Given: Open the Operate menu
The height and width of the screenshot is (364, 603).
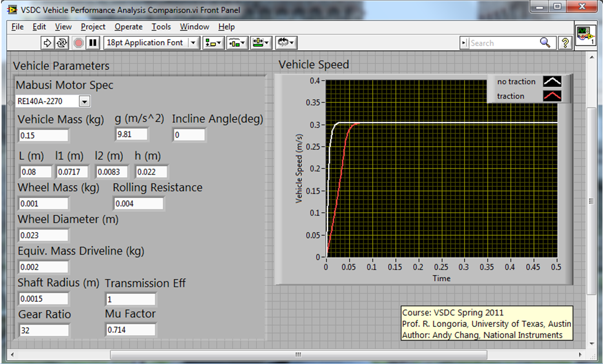Looking at the screenshot, I should pyautogui.click(x=128, y=27).
